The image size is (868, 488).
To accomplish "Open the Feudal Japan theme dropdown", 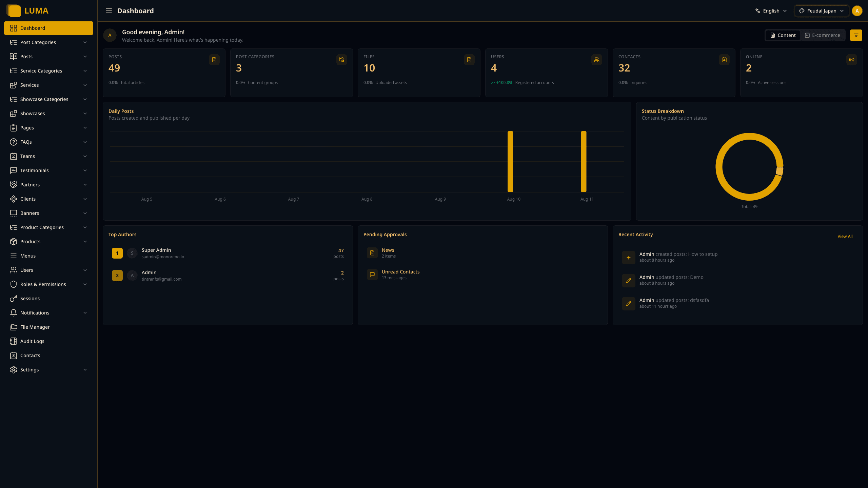I will [822, 11].
